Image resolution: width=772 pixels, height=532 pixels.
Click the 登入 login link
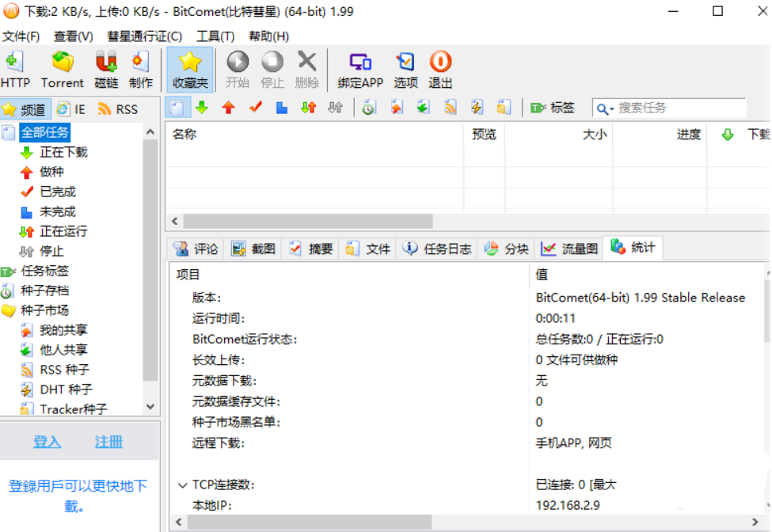tap(47, 442)
